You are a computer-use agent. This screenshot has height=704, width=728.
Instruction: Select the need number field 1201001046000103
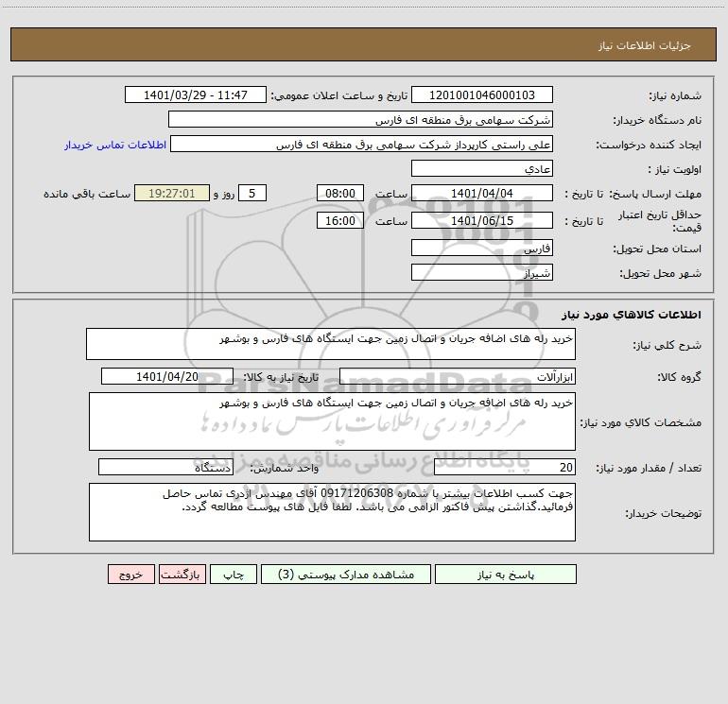click(482, 95)
